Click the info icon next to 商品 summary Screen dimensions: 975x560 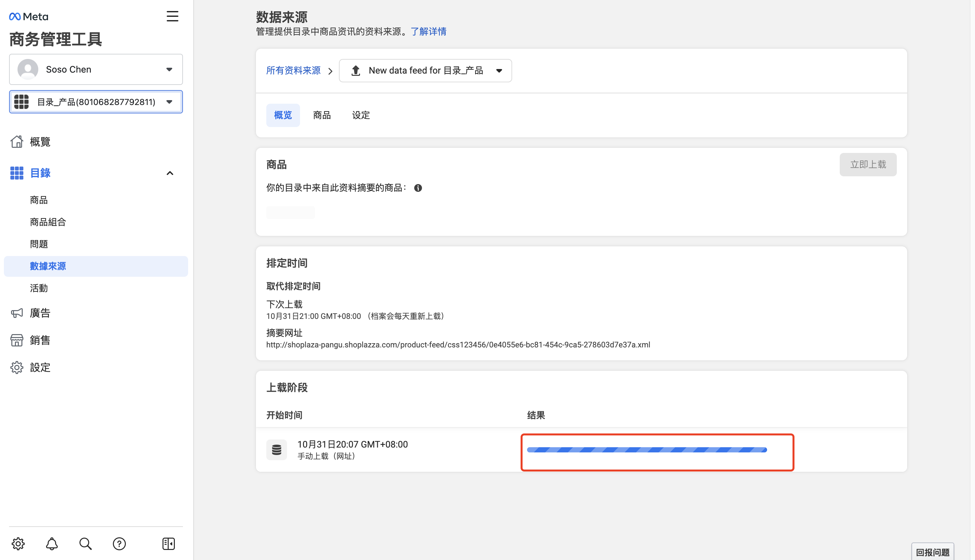418,188
